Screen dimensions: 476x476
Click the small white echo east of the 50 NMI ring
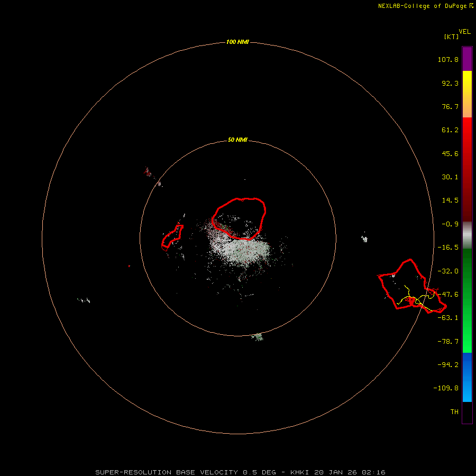tap(364, 239)
